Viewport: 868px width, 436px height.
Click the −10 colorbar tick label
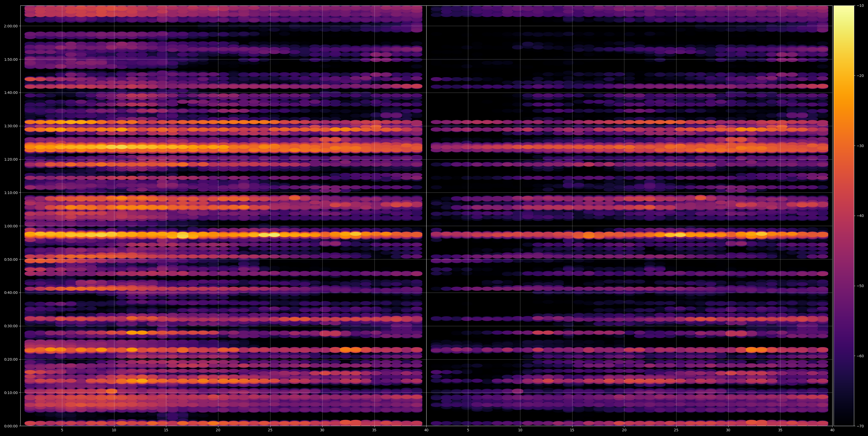[x=860, y=5]
